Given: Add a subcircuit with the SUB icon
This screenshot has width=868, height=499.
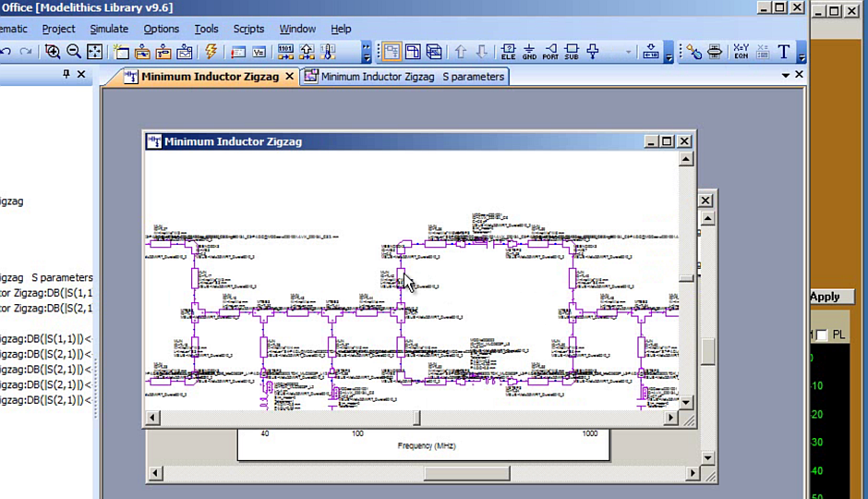Looking at the screenshot, I should (572, 52).
